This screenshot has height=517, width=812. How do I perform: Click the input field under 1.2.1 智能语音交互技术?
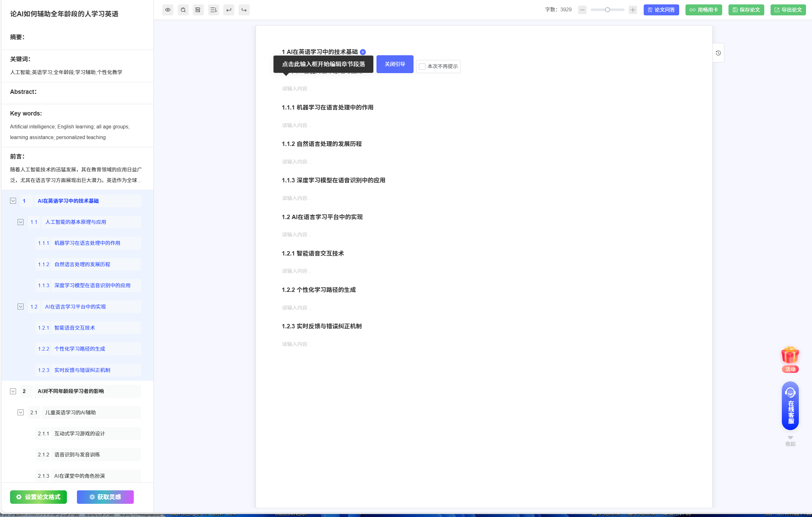pos(297,271)
